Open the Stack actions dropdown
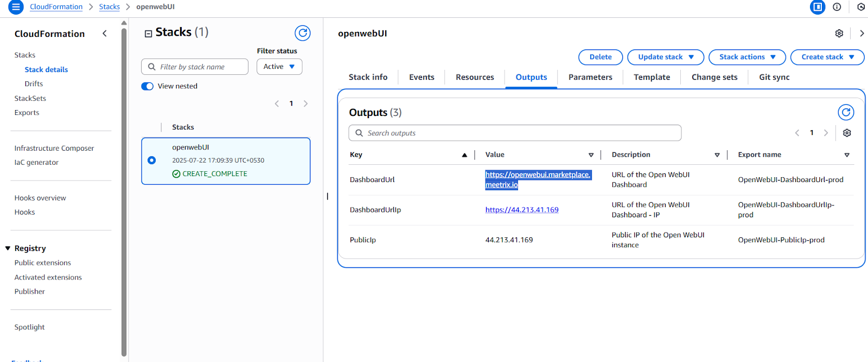The image size is (868, 362). [747, 57]
